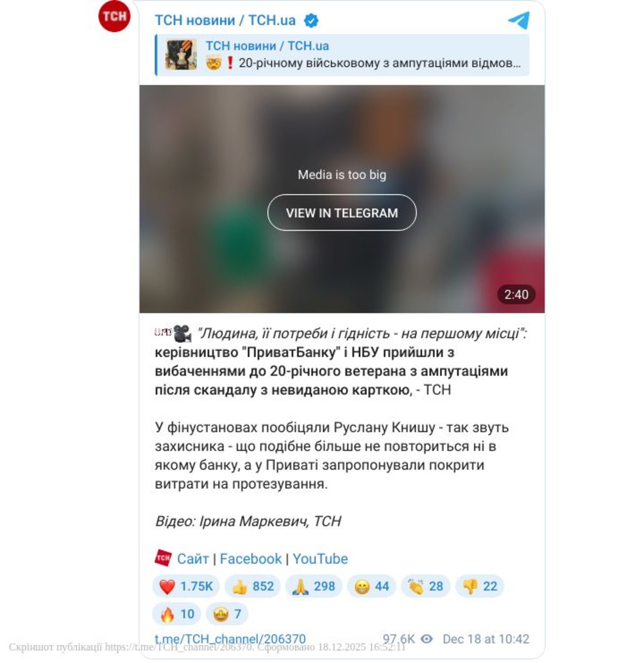
Task: Open the ТСН новини / TCH.ua channel title
Action: point(225,20)
